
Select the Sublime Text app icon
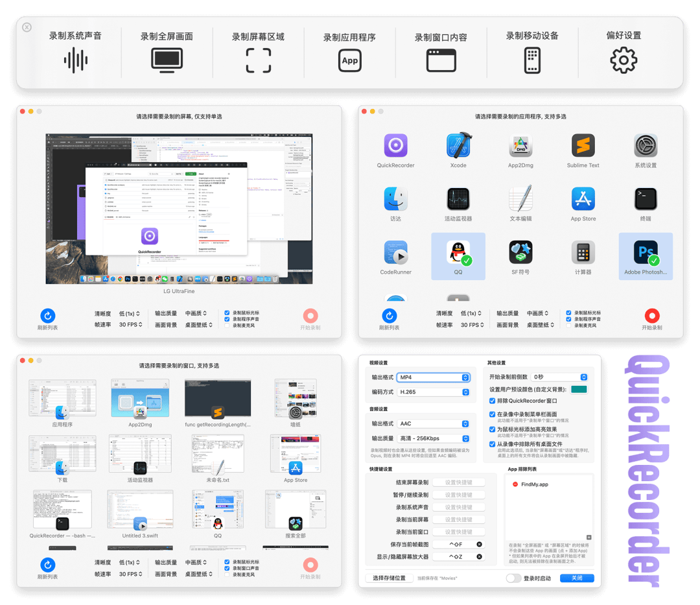[x=583, y=145]
